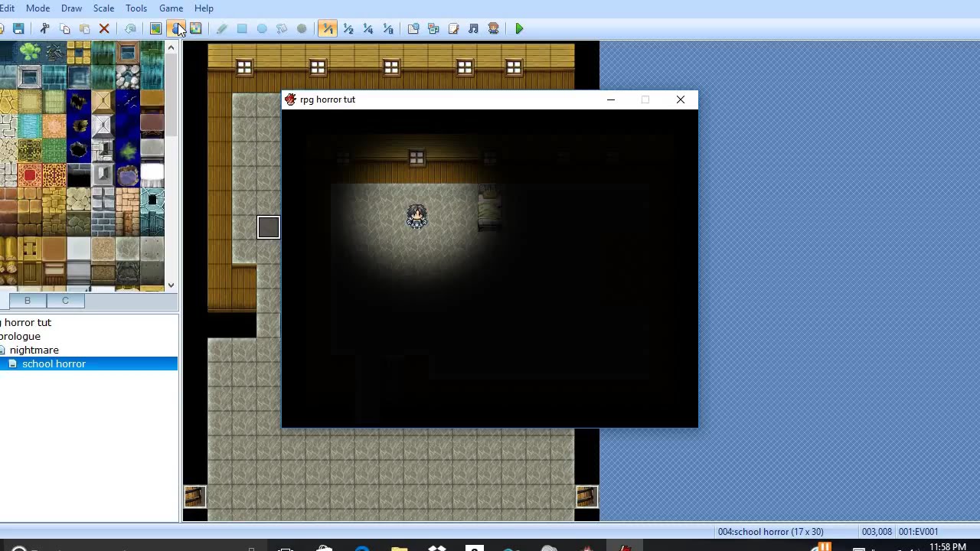Open the Game menu
980x551 pixels.
pyautogui.click(x=171, y=8)
